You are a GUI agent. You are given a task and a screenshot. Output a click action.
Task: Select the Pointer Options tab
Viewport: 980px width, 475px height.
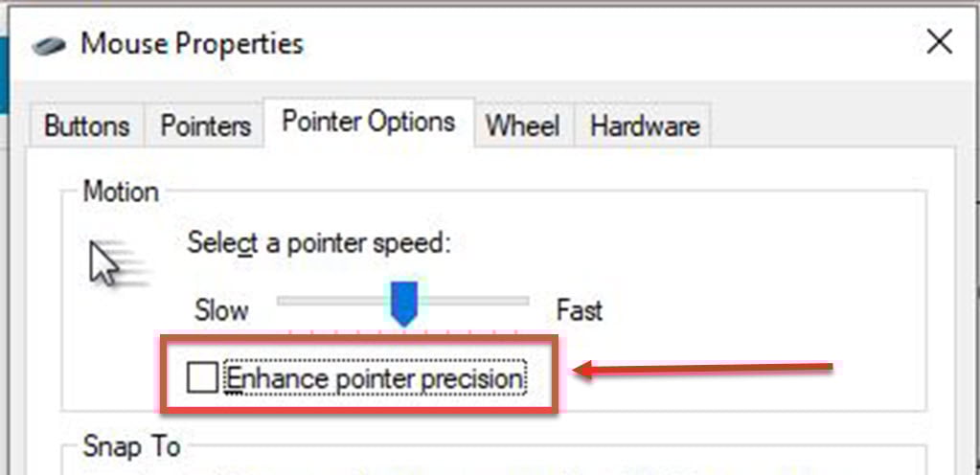(x=368, y=122)
